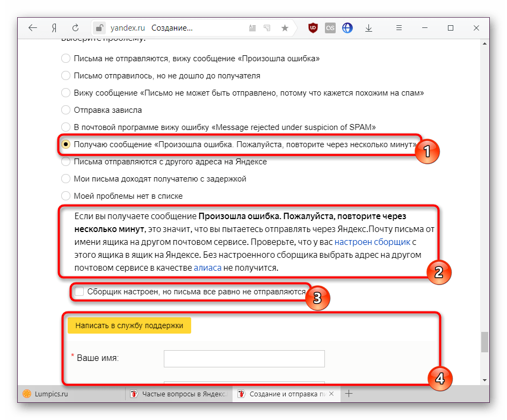Go back with the browser arrow
Image resolution: width=507 pixels, height=420 pixels.
click(33, 28)
